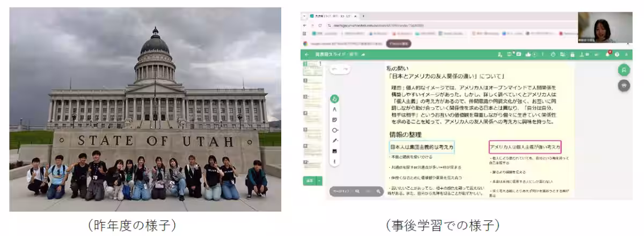
Task: Select the shape circle tool
Action: click(x=335, y=130)
